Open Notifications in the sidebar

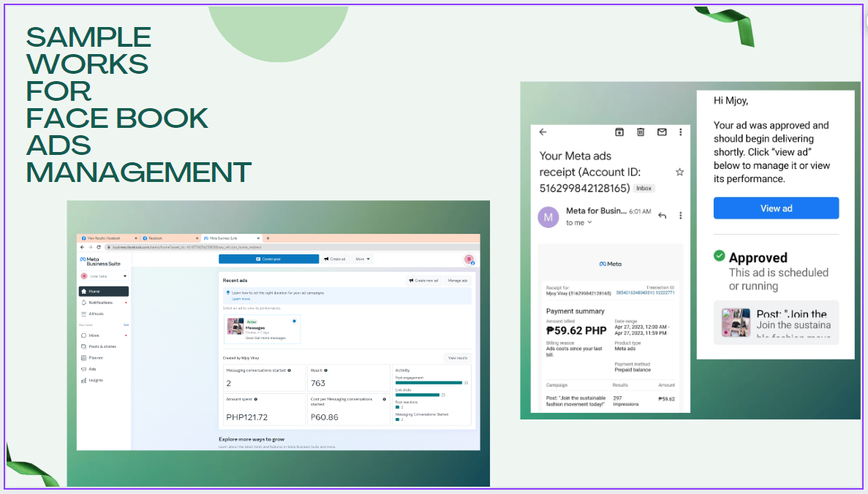(x=104, y=303)
